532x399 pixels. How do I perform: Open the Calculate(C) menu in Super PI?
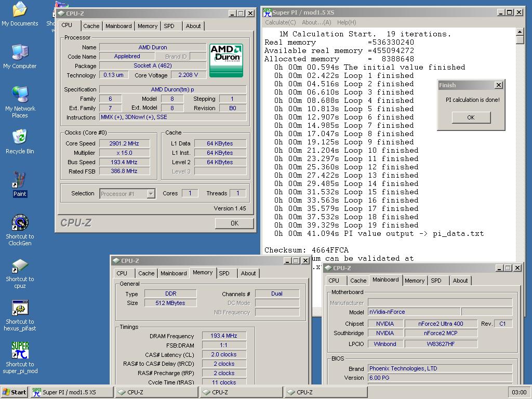280,22
